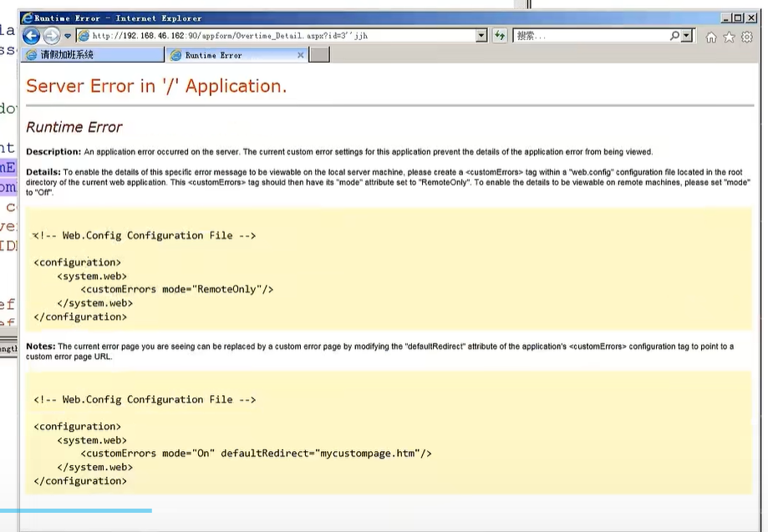Open the Tools gear icon

[x=746, y=37]
